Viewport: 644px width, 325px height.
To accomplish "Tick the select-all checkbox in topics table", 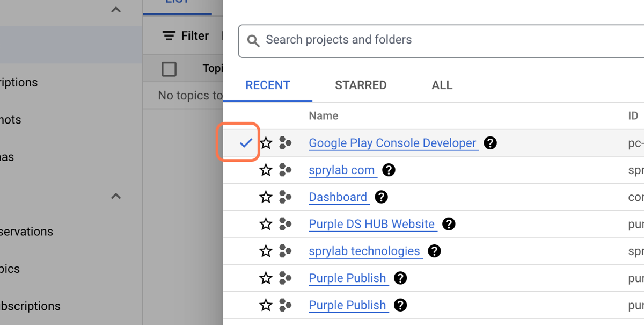I will 169,69.
